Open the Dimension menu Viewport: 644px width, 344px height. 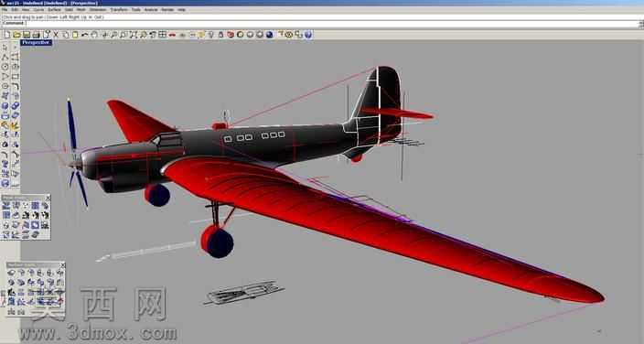(x=98, y=9)
